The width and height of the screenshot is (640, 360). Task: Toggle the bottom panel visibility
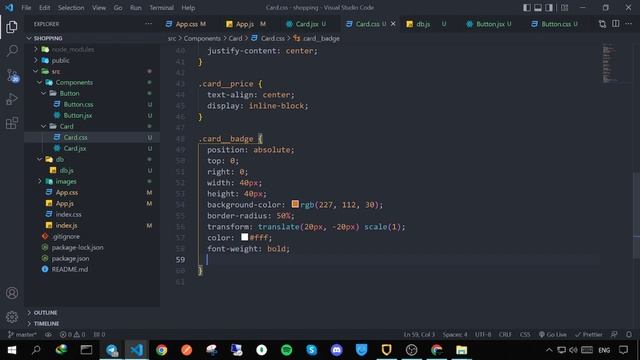pyautogui.click(x=538, y=7)
